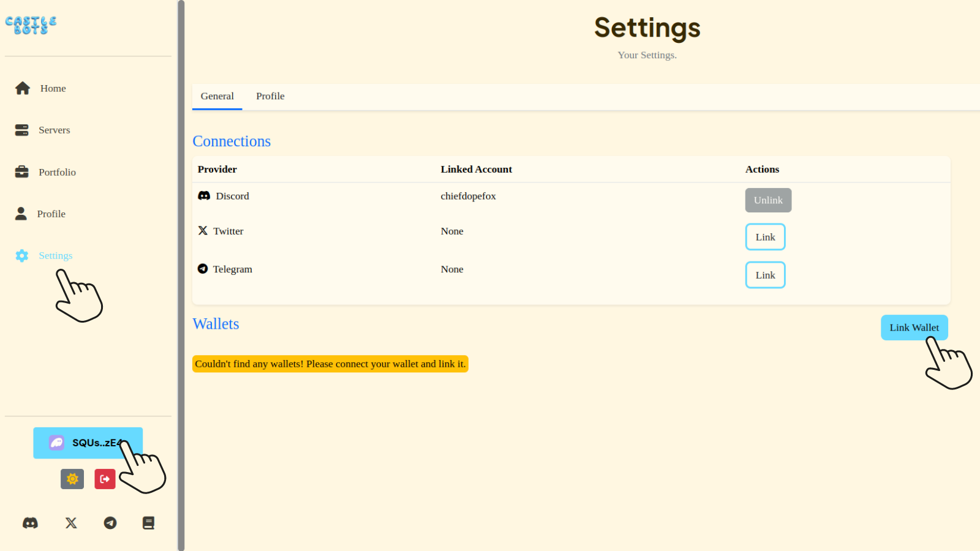Click the Portfolio briefcase icon
Viewport: 980px width, 551px height.
22,172
